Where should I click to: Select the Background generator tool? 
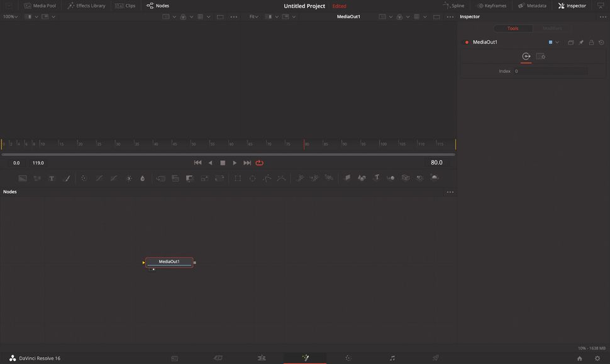tap(22, 178)
